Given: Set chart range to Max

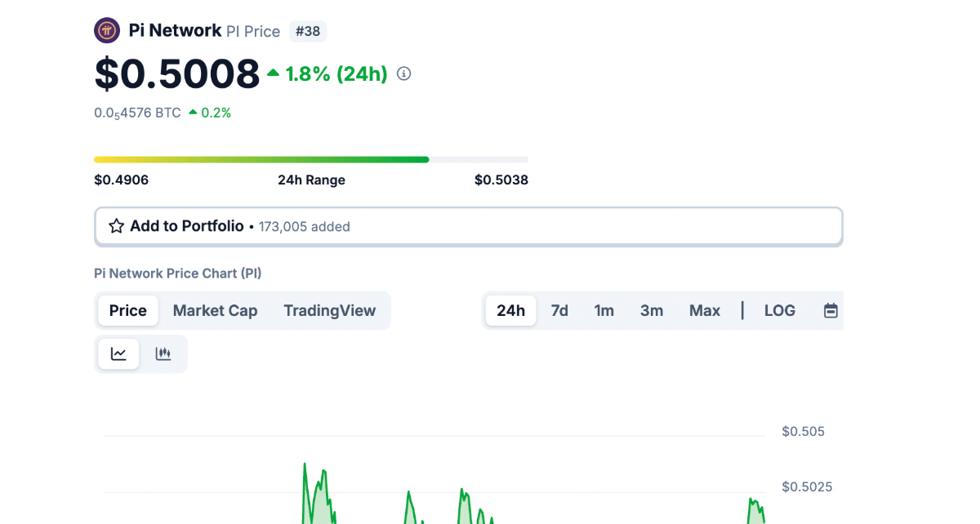Looking at the screenshot, I should [705, 310].
